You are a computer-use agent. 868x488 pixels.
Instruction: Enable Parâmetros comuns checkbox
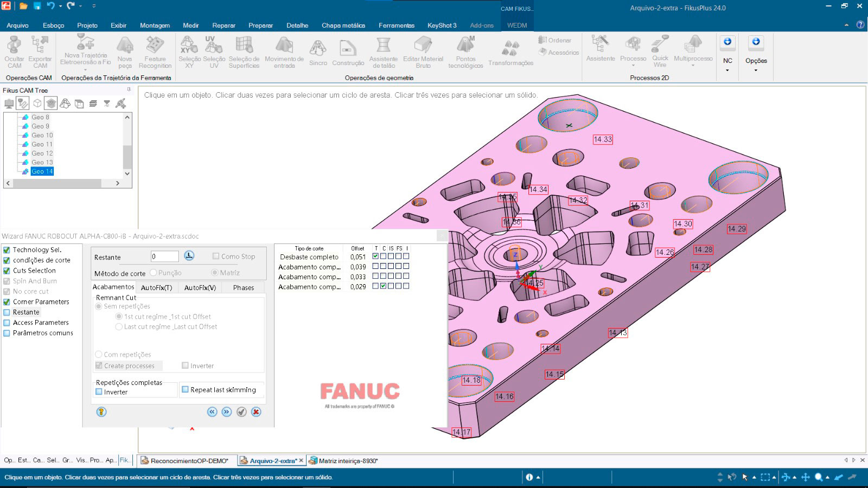[x=7, y=333]
